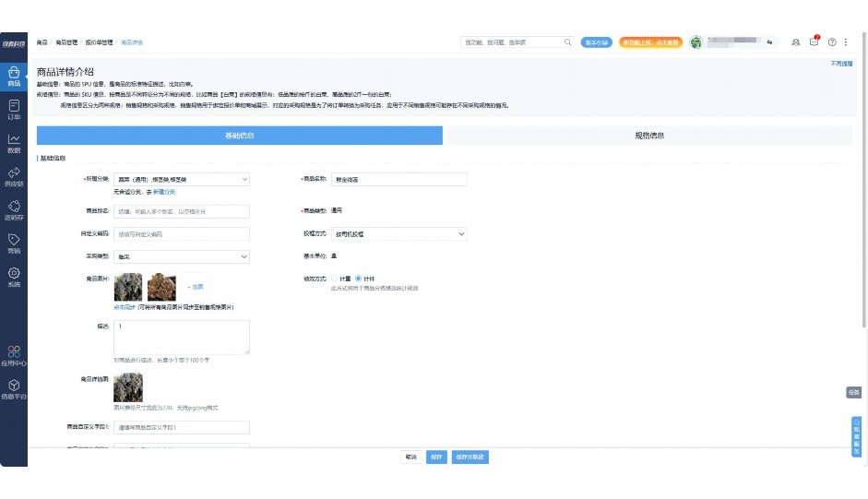The image size is (868, 499).
Task: Open the message notifications icon with red badge
Action: click(x=814, y=42)
